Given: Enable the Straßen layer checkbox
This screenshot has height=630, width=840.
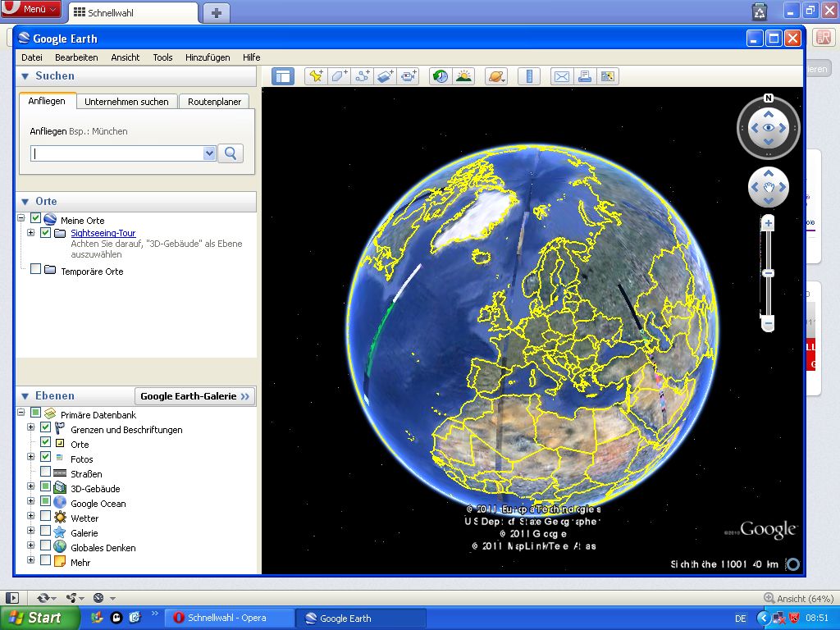Looking at the screenshot, I should (46, 472).
